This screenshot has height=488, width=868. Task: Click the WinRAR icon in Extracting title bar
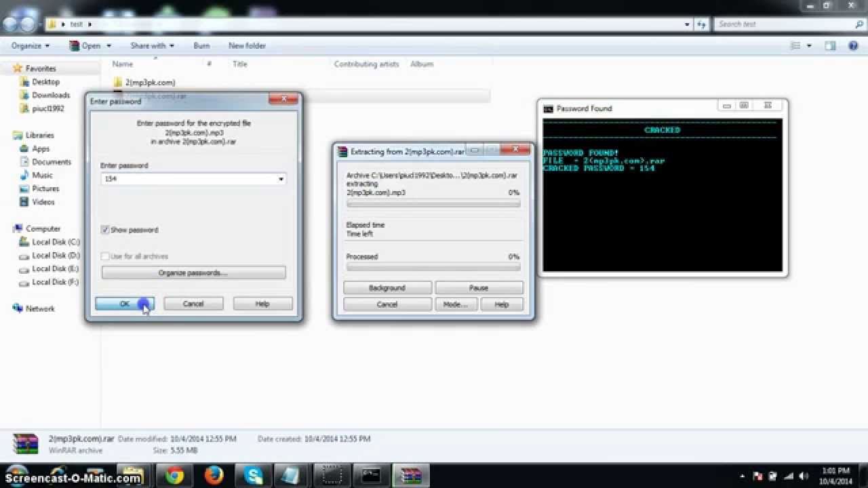point(342,152)
